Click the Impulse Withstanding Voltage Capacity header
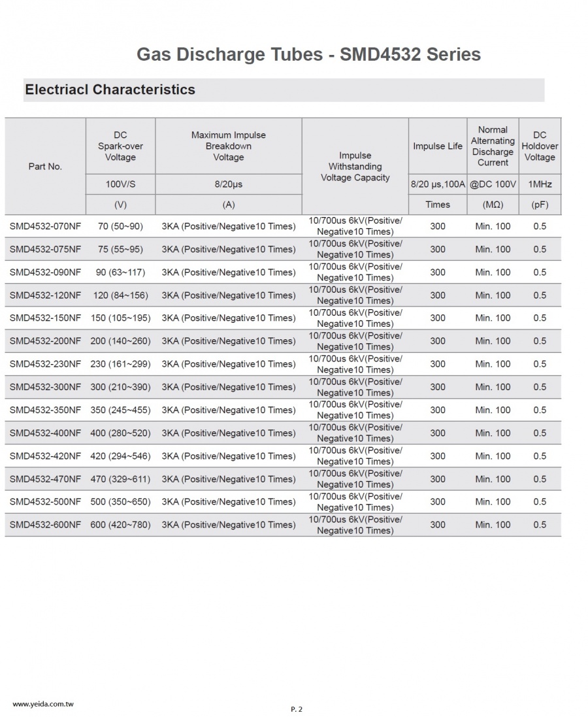 [x=355, y=167]
